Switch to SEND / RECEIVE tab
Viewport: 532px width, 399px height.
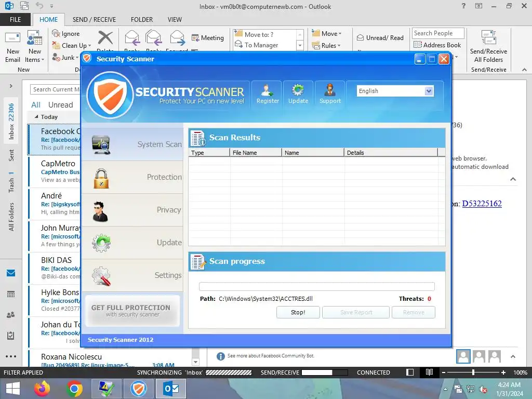pos(94,19)
